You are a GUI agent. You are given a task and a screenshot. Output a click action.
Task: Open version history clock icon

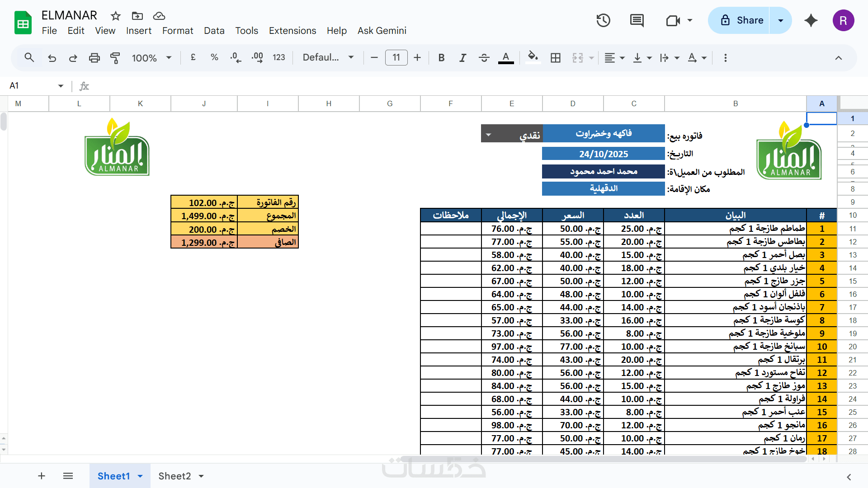click(603, 20)
